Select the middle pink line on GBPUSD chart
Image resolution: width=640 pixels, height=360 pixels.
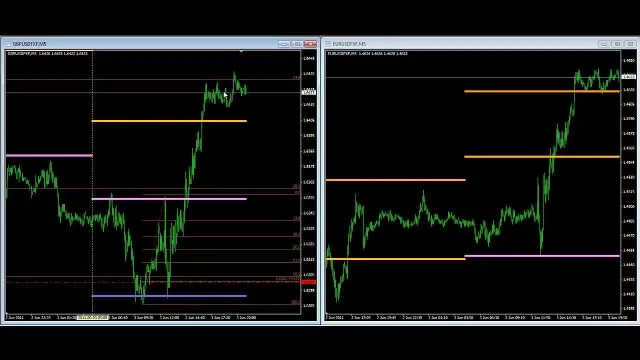pos(169,199)
